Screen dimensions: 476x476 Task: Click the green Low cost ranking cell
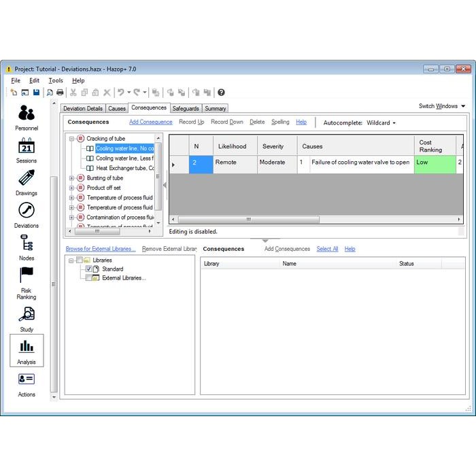click(x=435, y=165)
